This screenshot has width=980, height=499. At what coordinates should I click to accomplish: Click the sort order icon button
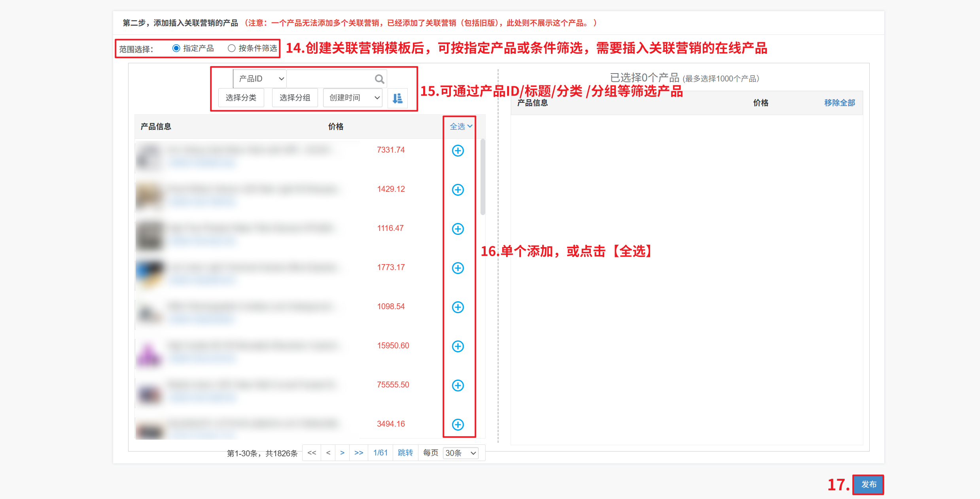point(397,98)
